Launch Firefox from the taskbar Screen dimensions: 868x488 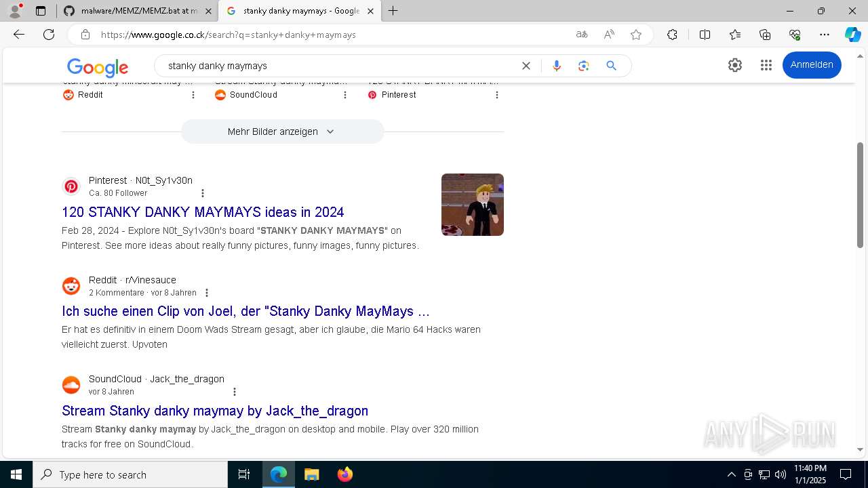(345, 474)
